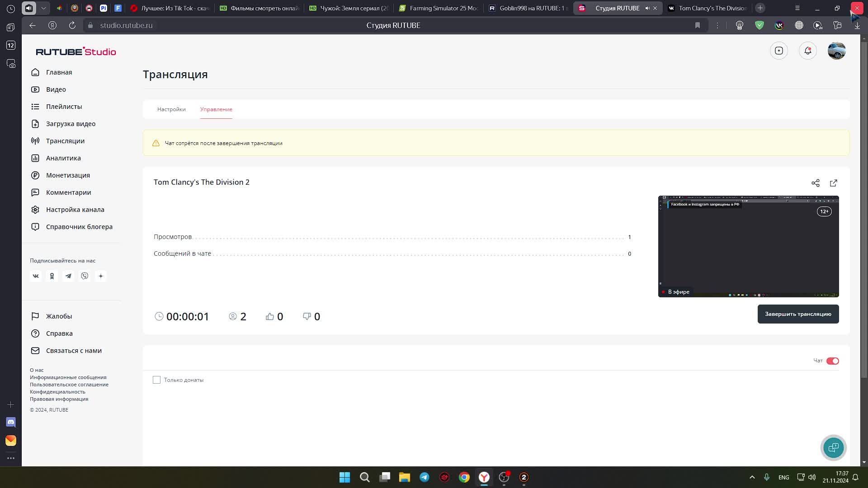Open Google Chrome from the taskbar
Image resolution: width=868 pixels, height=488 pixels.
click(464, 477)
